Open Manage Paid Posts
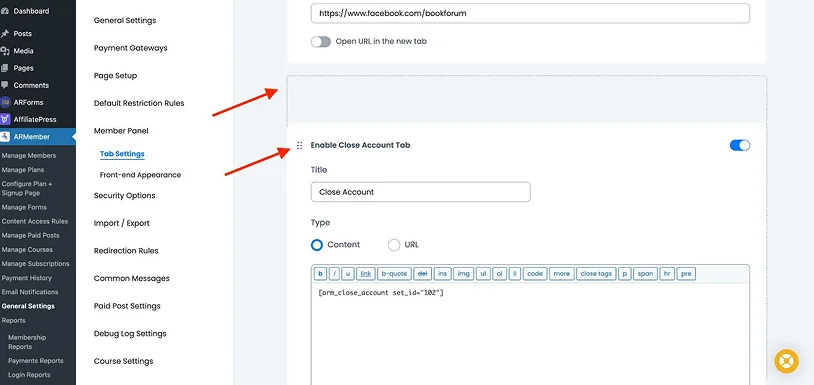Screen dimensions: 814x385 (x=30, y=235)
